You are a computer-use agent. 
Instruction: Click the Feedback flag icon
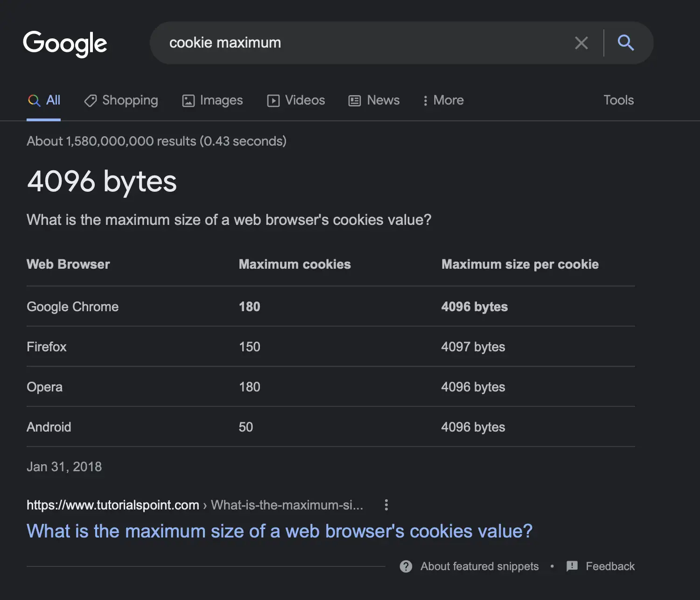coord(572,566)
